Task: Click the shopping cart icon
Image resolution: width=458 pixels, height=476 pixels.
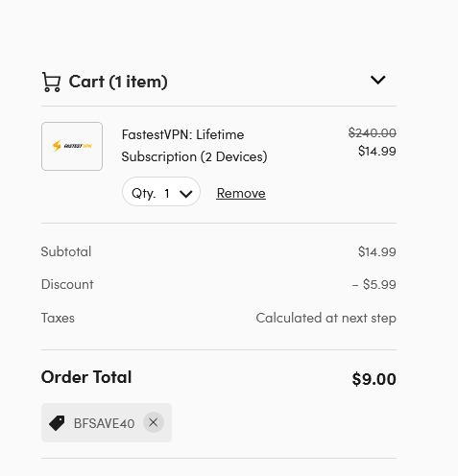Action: [x=51, y=82]
